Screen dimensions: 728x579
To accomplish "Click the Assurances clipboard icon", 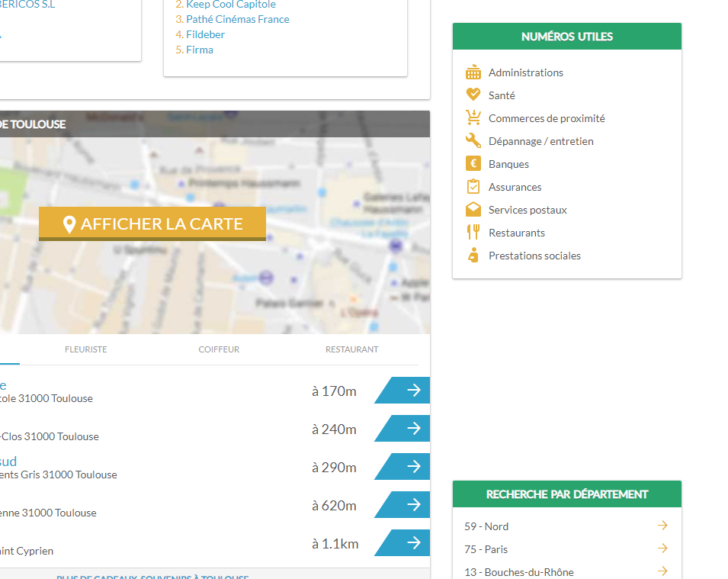I will tap(473, 186).
